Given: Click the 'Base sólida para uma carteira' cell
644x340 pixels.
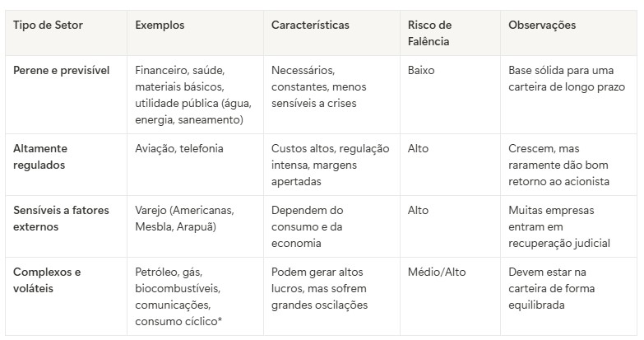Looking at the screenshot, I should (x=567, y=79).
